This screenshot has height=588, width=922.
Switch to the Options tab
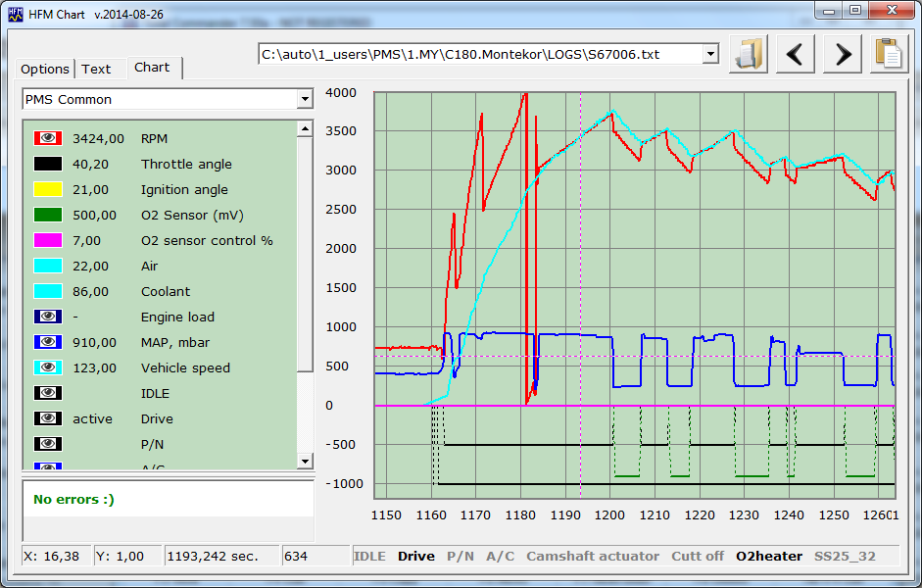45,70
